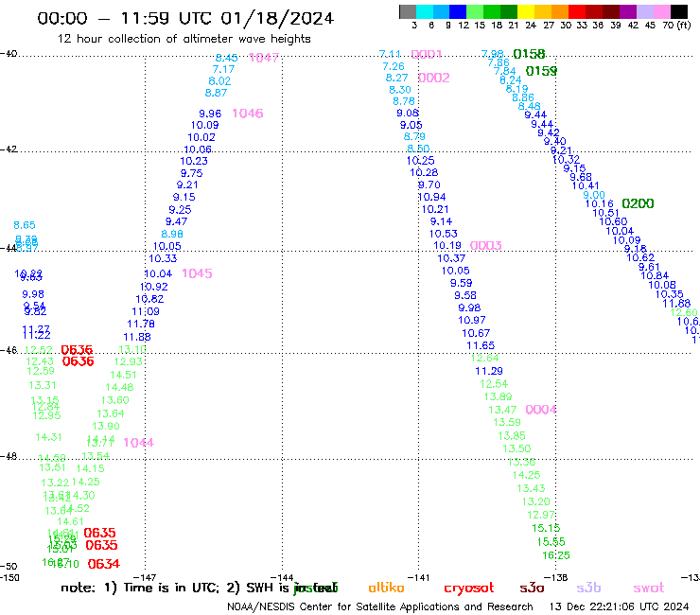Click the wave height value 8.65
Viewport: 700px width, 615px height.
click(x=24, y=225)
